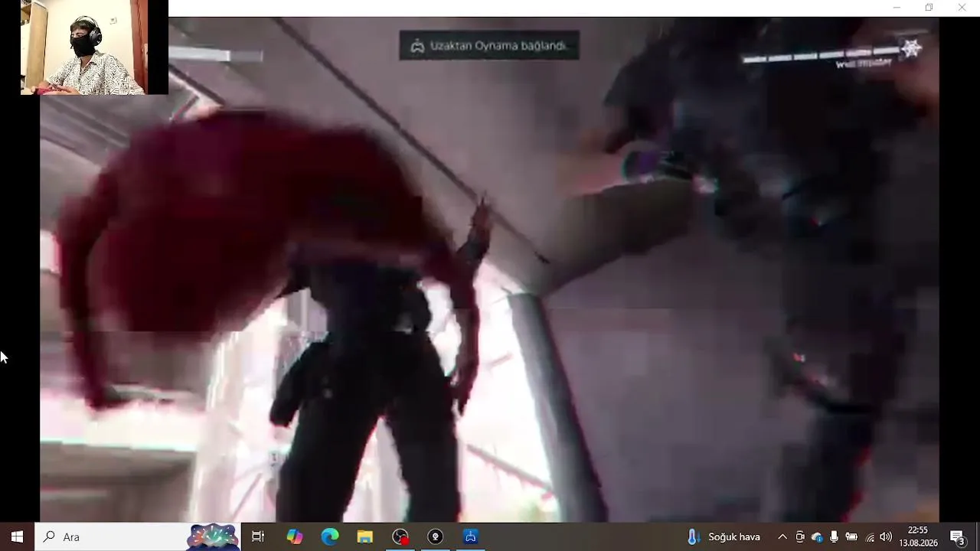Click the Uzaktan Oynama bağlandı notification
This screenshot has width=980, height=551.
click(489, 46)
